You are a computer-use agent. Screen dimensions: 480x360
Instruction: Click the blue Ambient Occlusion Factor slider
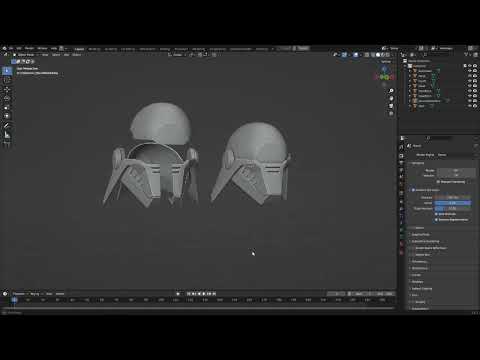pos(453,203)
